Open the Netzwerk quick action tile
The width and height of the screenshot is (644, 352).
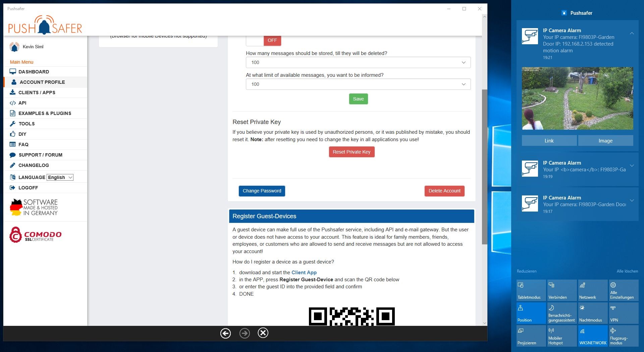(593, 290)
